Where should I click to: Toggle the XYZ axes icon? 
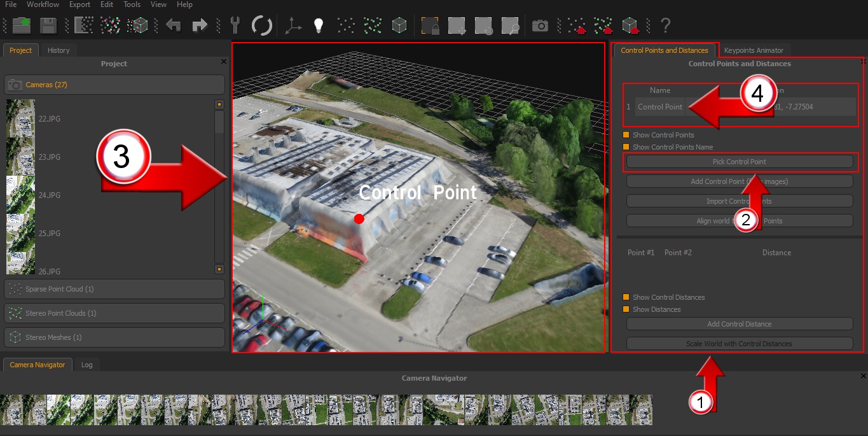point(293,25)
